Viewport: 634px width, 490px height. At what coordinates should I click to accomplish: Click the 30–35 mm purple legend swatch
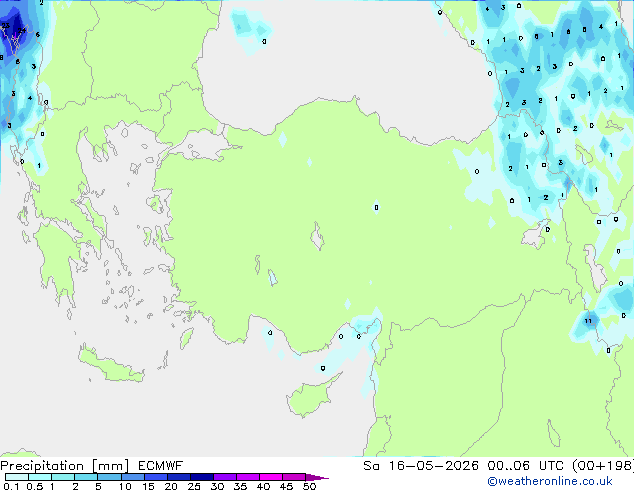pos(225,477)
